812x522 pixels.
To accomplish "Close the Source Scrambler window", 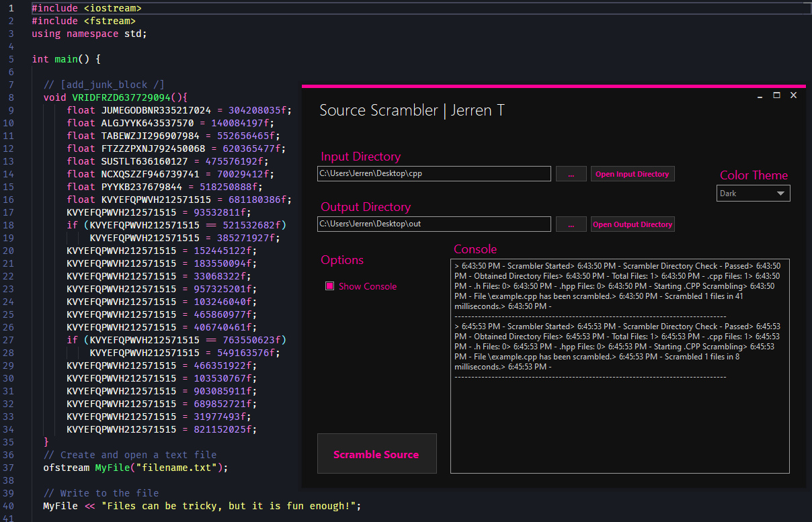I will (793, 95).
